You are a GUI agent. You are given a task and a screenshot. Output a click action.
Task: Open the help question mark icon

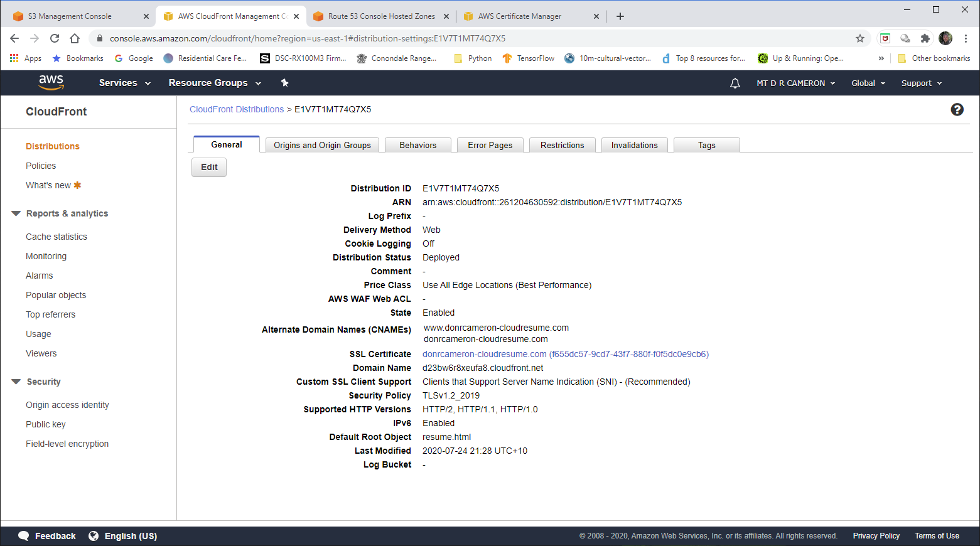click(957, 110)
